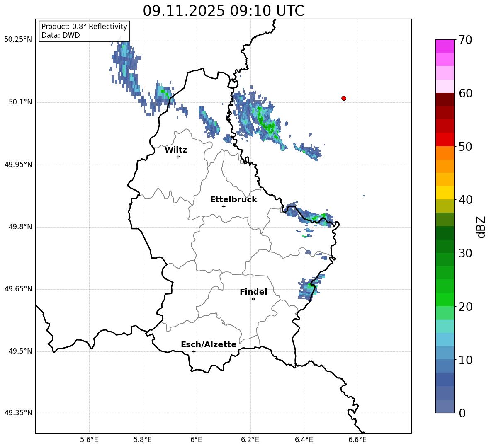
Task: Click the 50.1°N latitude label
Action: (21, 102)
